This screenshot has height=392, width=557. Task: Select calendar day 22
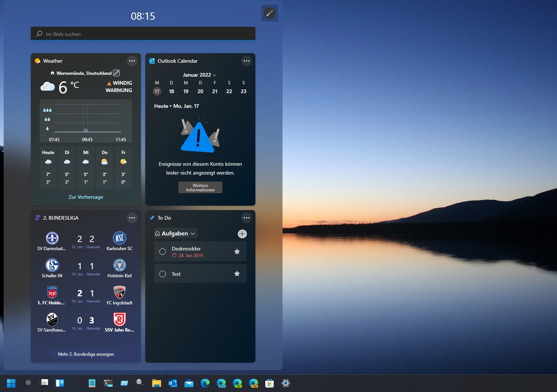tap(229, 91)
